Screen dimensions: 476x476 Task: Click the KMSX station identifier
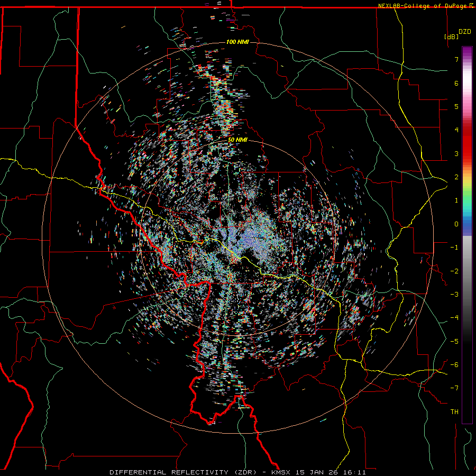(281, 472)
